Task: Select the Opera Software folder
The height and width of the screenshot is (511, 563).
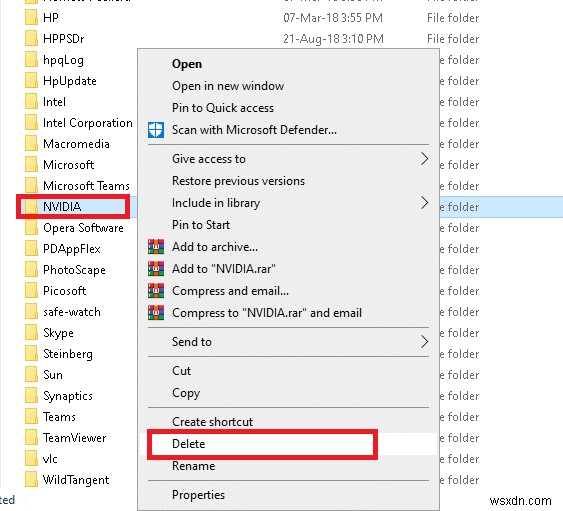Action: (74, 228)
